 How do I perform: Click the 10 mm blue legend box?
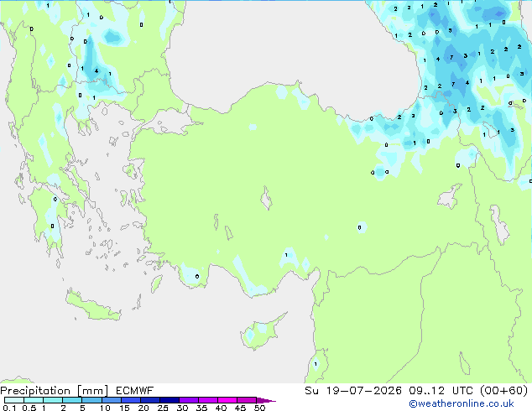click(112, 400)
